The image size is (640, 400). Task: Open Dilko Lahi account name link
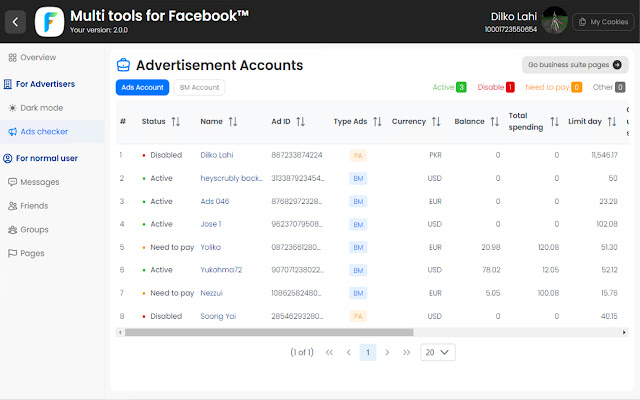[217, 155]
